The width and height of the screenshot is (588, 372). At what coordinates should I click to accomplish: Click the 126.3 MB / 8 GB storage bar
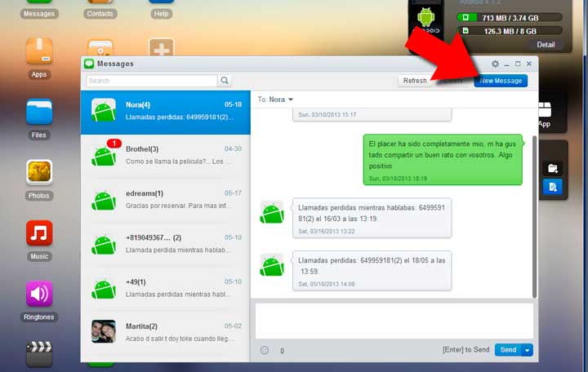click(x=510, y=31)
